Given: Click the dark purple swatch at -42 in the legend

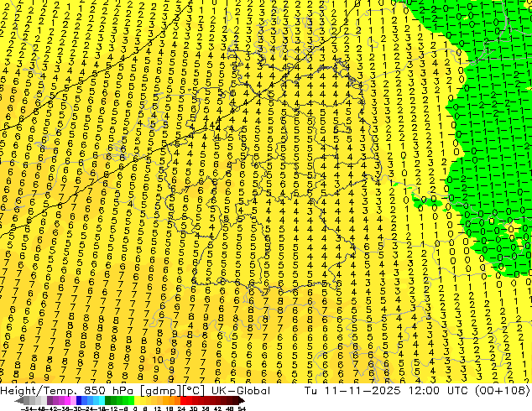Looking at the screenshot, I should (50, 400).
